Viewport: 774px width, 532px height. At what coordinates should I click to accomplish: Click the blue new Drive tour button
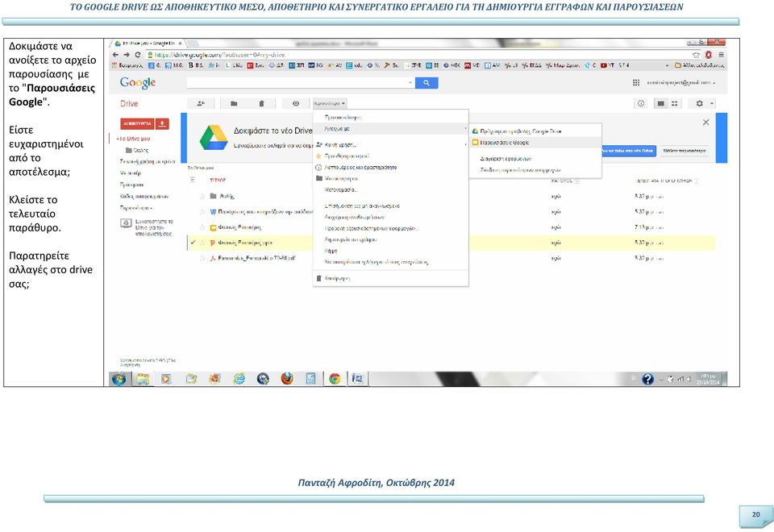[x=628, y=151]
